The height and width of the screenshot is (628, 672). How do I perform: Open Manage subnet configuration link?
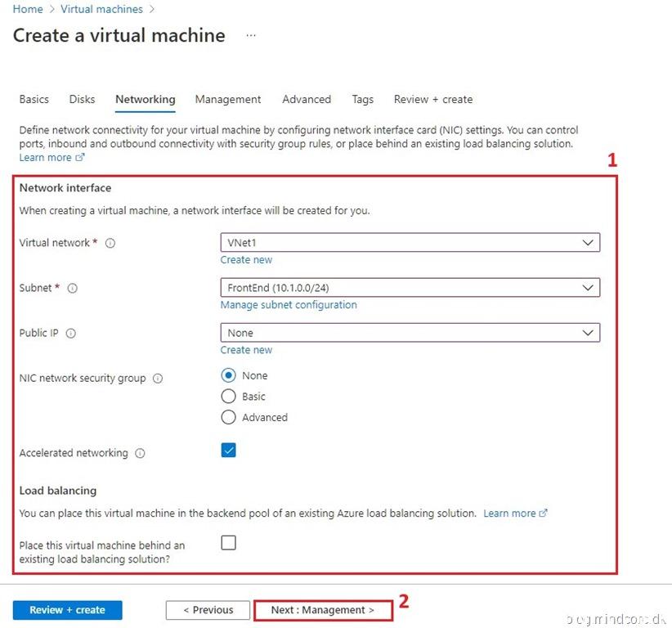pyautogui.click(x=289, y=305)
